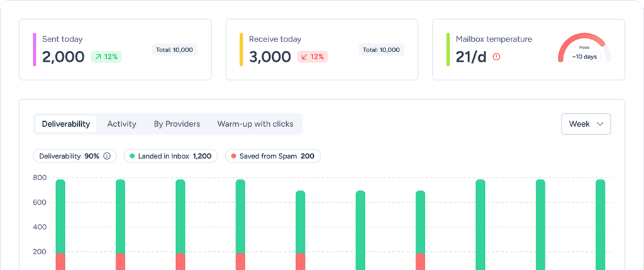
Task: Click the Deliverability info icon
Action: (x=107, y=156)
